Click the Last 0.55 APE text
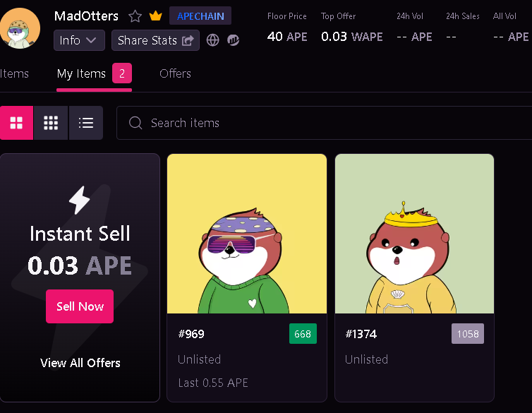 213,383
